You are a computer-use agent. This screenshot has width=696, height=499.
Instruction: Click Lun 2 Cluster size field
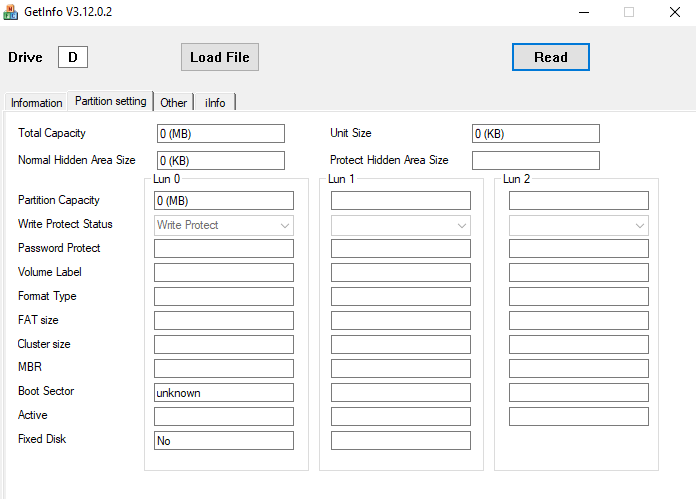tap(578, 345)
